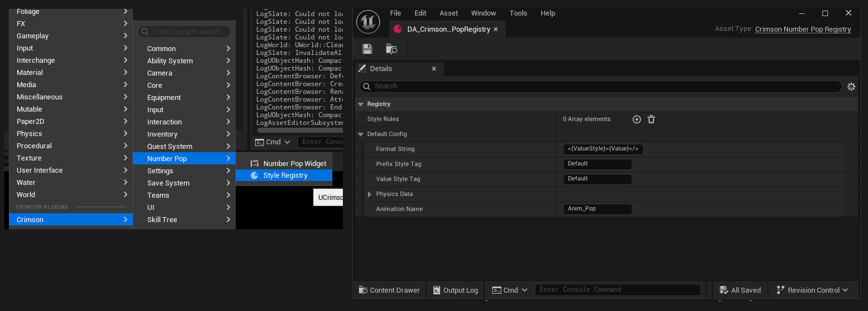Open Cmd dropdown in left window
The image size is (868, 311).
click(x=273, y=142)
